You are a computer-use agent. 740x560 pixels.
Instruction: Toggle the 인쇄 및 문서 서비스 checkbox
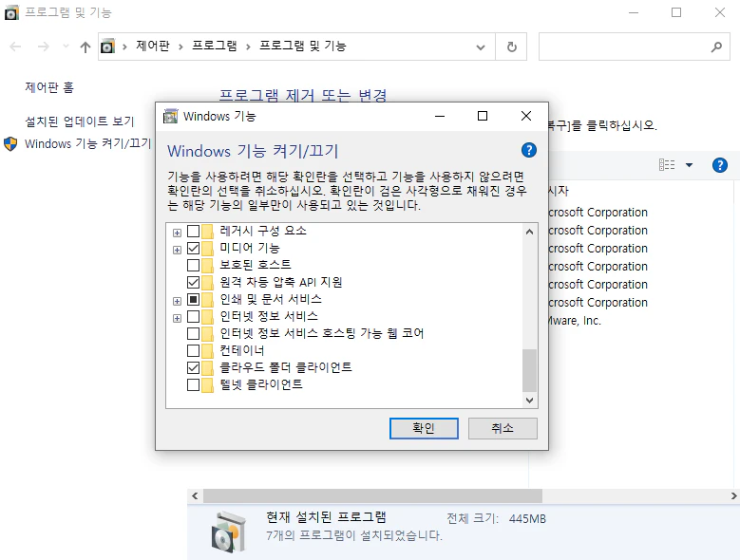click(x=193, y=299)
